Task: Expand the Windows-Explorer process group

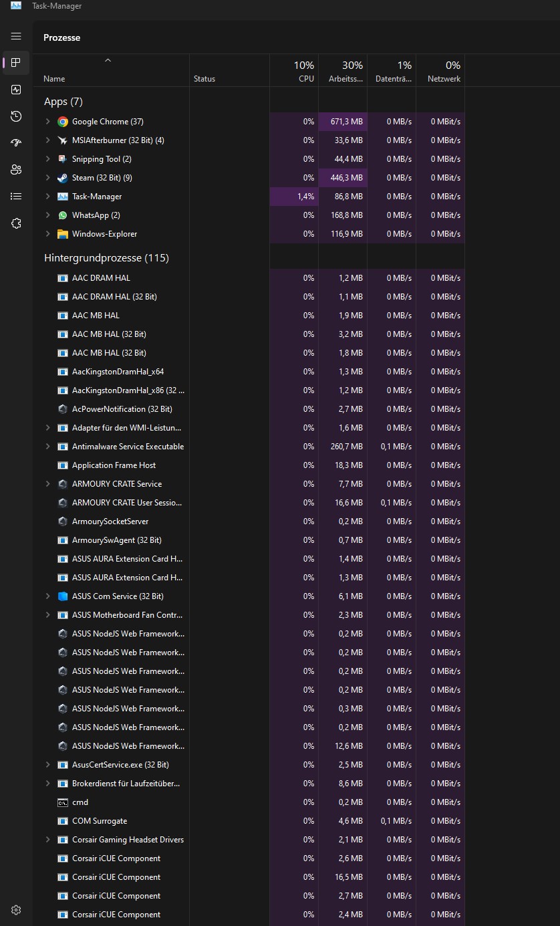Action: click(47, 234)
